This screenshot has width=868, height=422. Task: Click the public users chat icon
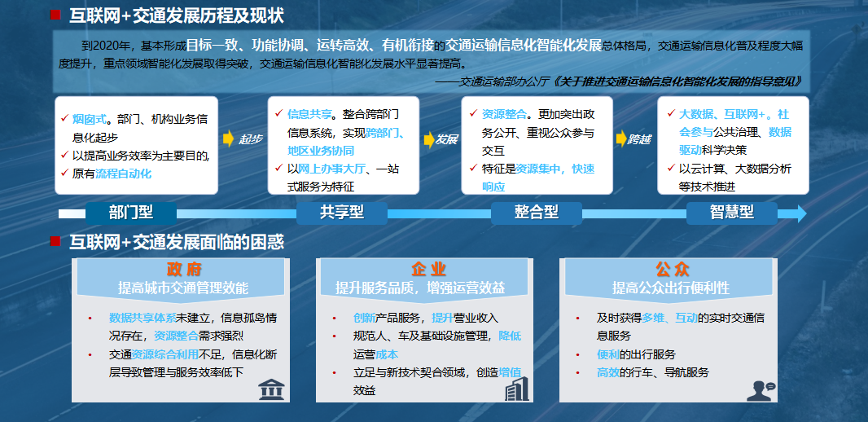pyautogui.click(x=761, y=390)
